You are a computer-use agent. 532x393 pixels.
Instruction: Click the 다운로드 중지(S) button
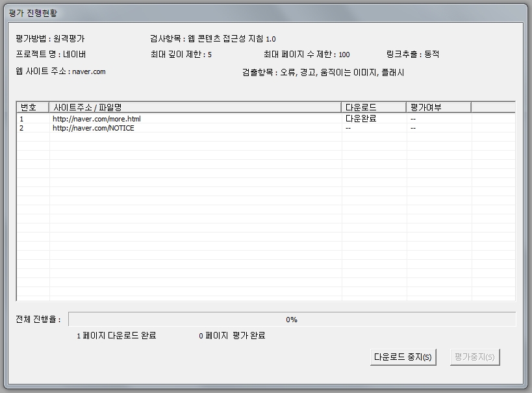403,357
